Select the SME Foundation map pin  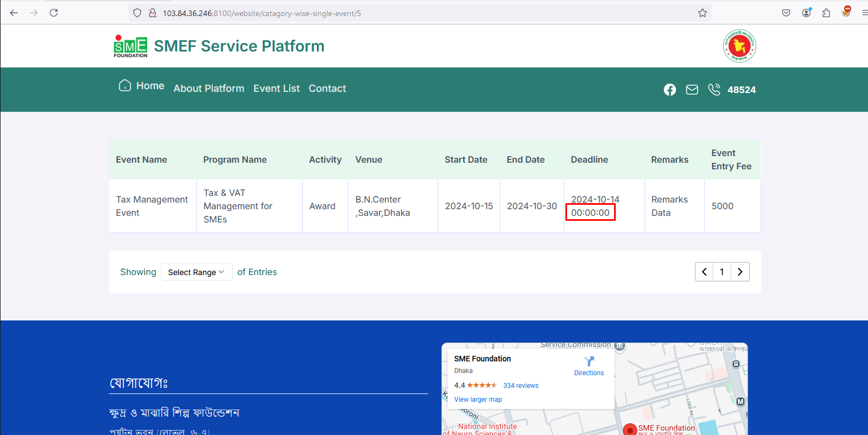point(630,430)
